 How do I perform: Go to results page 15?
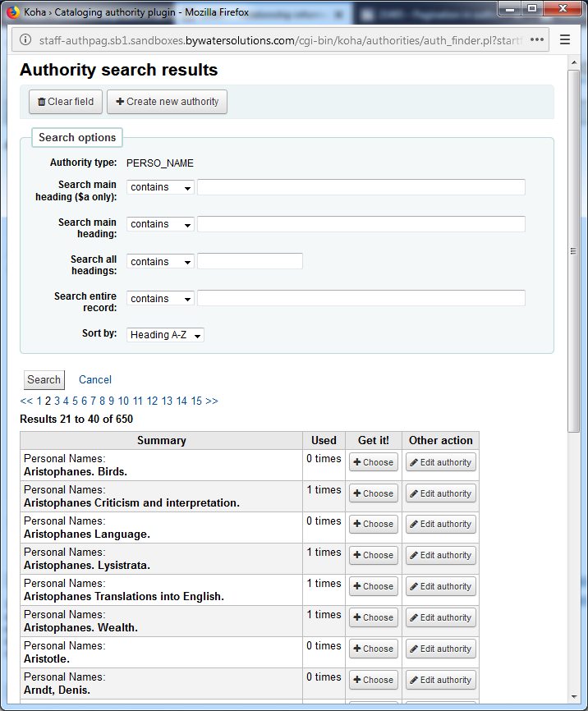[196, 401]
